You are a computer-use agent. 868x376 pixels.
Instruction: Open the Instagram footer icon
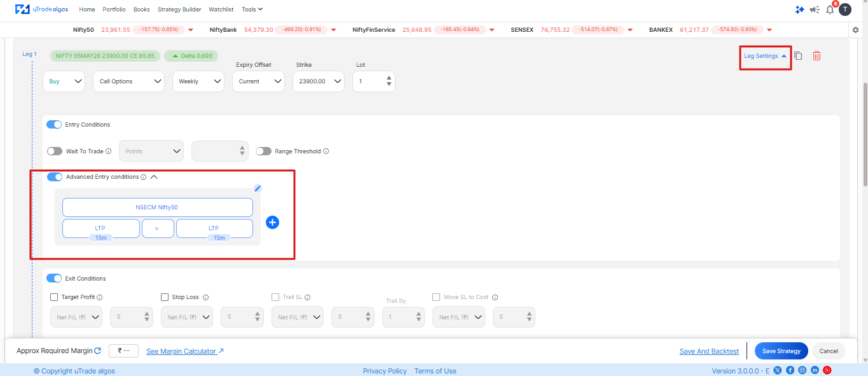point(803,370)
